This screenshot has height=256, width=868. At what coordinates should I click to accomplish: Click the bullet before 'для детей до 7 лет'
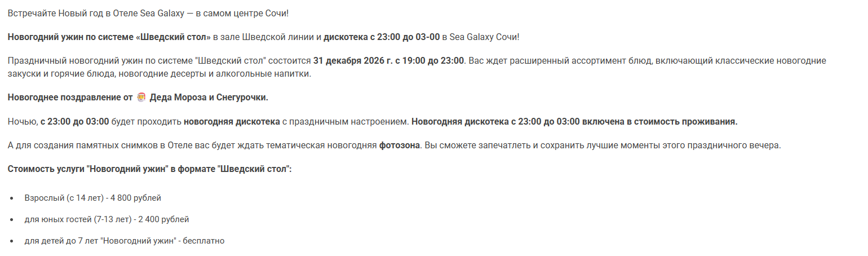click(x=12, y=241)
